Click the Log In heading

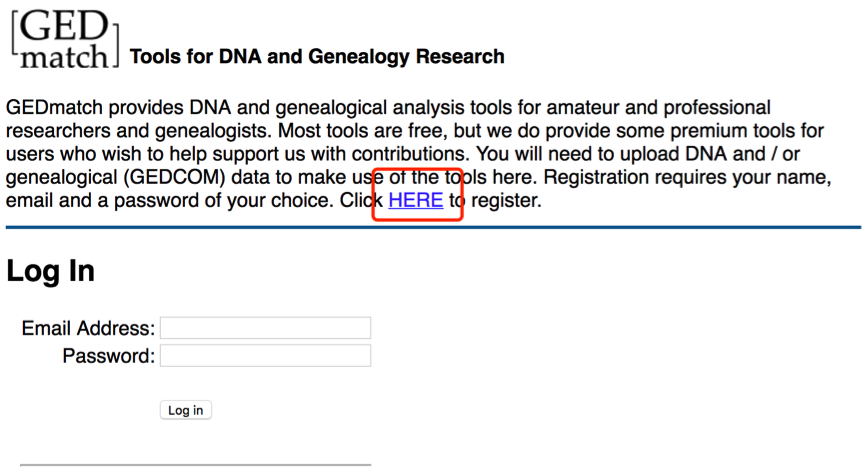coord(50,271)
